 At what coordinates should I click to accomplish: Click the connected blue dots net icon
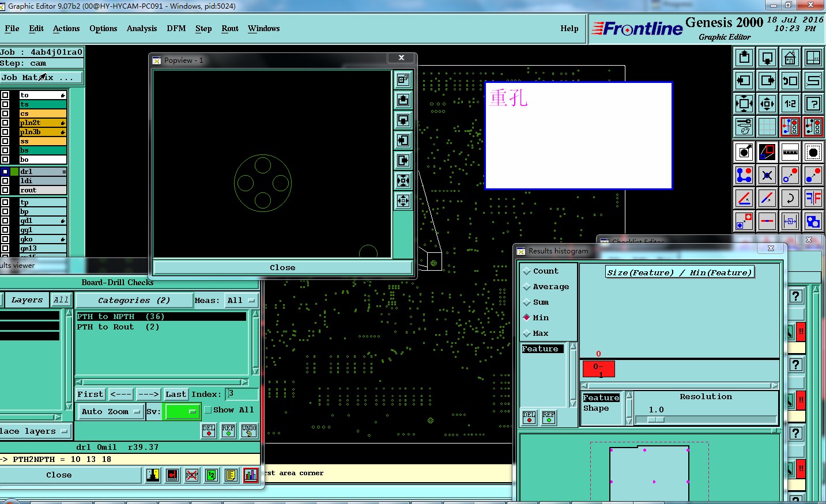pos(744,175)
